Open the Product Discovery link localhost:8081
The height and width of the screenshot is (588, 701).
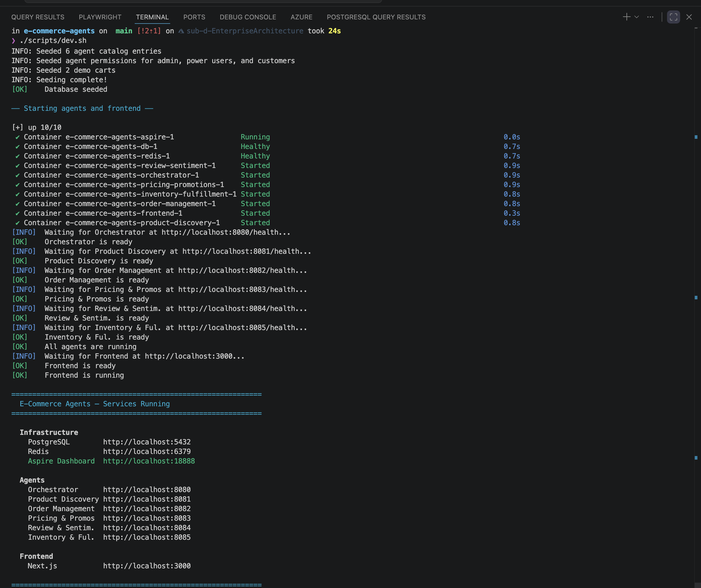[147, 499]
